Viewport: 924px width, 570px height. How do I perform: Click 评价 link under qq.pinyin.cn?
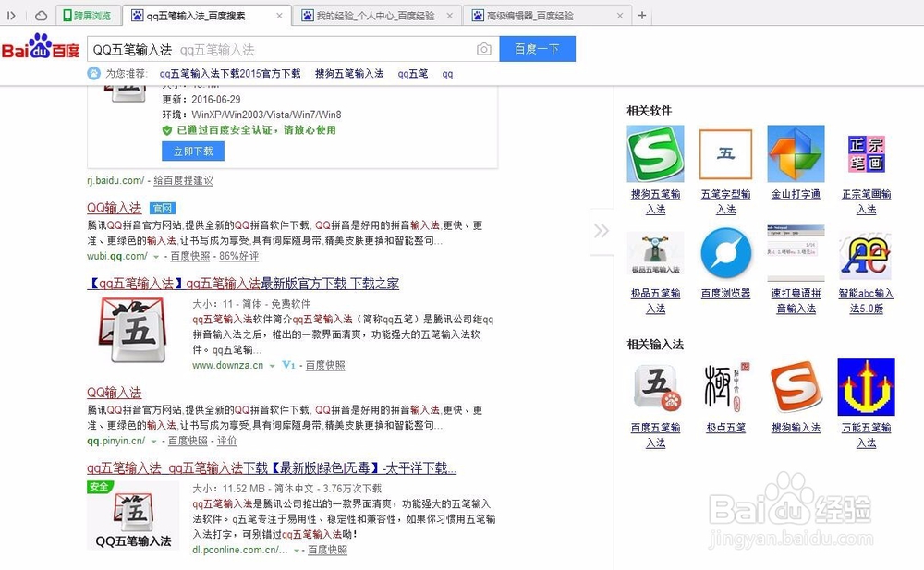point(226,441)
